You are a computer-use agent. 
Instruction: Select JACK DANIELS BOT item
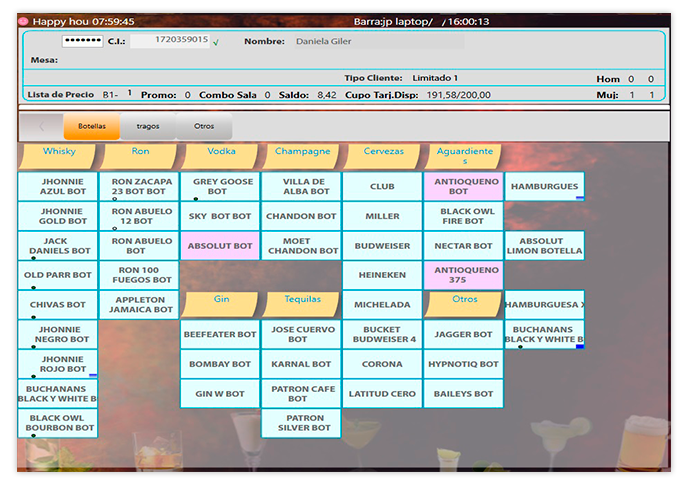pyautogui.click(x=58, y=246)
